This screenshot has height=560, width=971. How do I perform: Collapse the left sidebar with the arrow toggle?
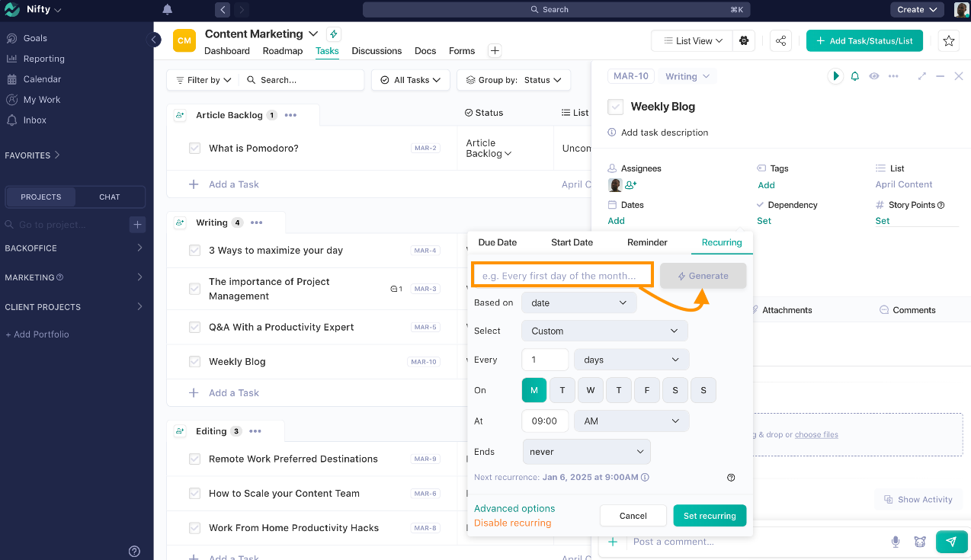[155, 40]
